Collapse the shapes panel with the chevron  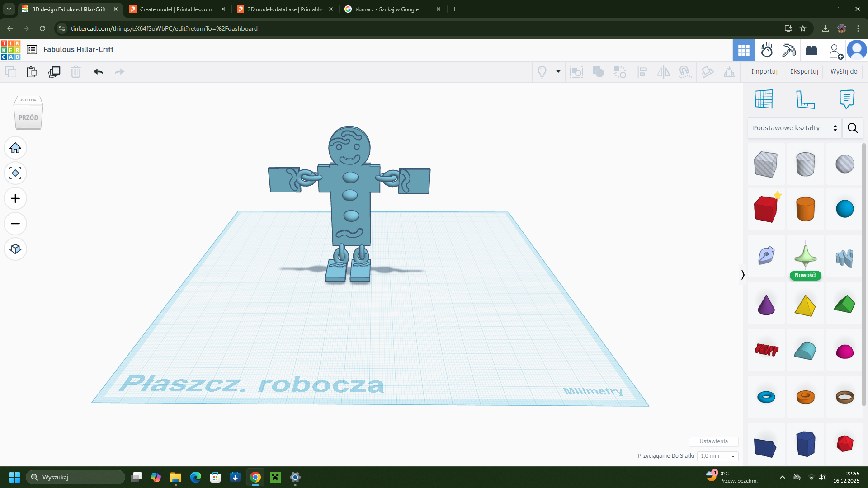(742, 274)
